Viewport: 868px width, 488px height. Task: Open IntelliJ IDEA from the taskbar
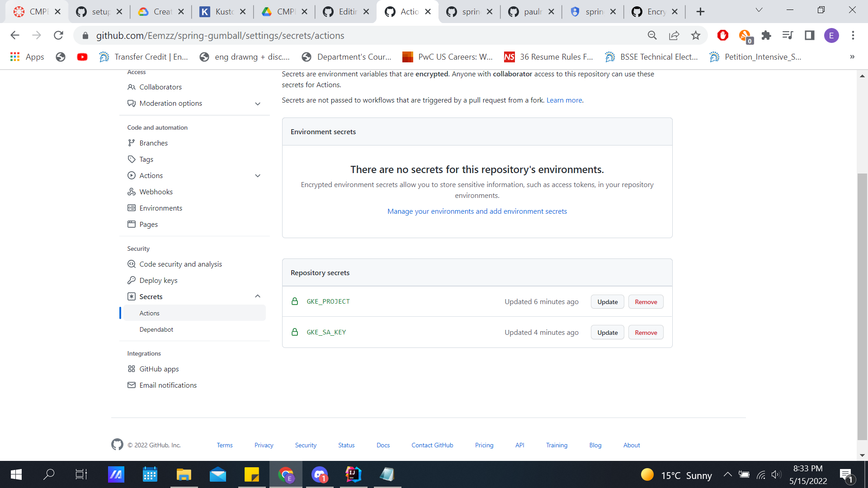pyautogui.click(x=353, y=474)
